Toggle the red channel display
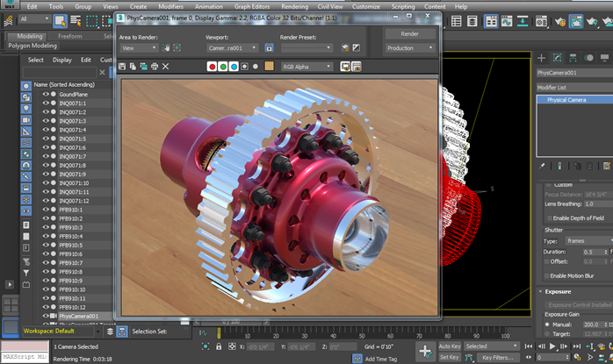 212,67
